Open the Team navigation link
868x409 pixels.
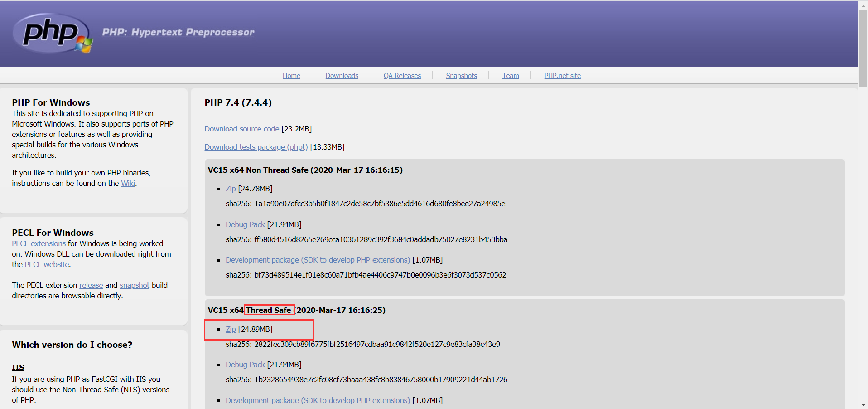tap(511, 76)
